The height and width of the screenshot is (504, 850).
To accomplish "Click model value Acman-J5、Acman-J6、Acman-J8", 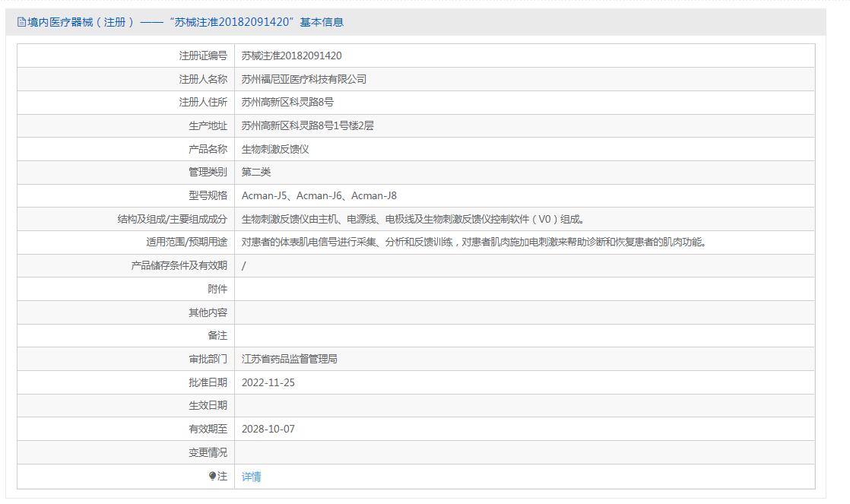I will [x=319, y=195].
